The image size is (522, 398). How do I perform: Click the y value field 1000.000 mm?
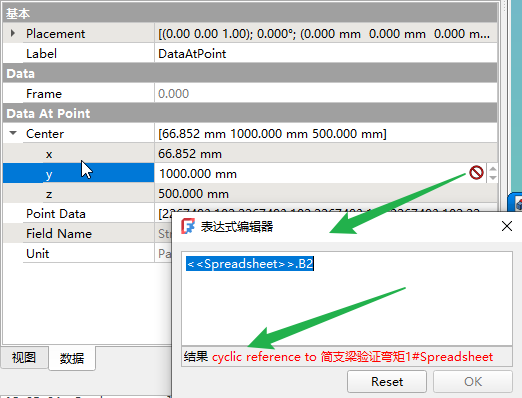(198, 174)
